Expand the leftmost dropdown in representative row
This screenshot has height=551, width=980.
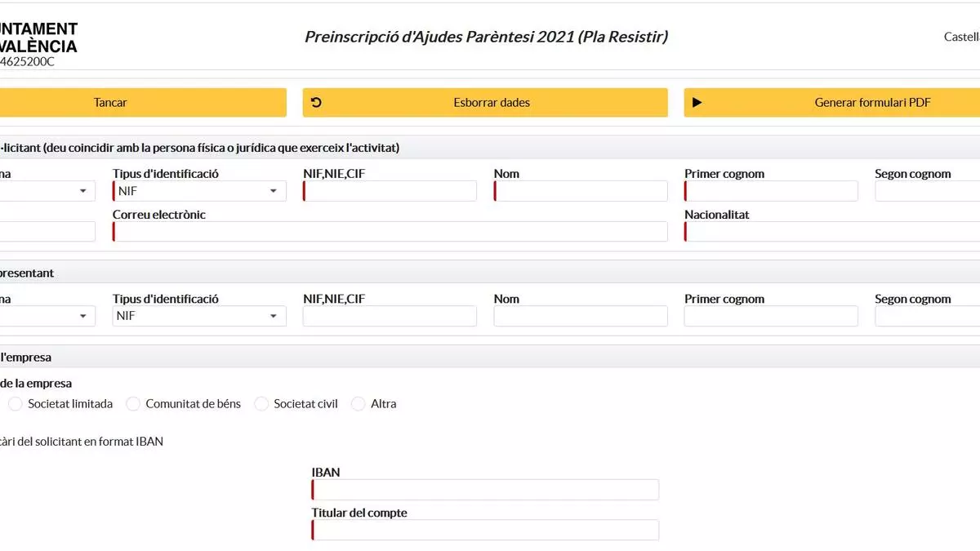47,316
